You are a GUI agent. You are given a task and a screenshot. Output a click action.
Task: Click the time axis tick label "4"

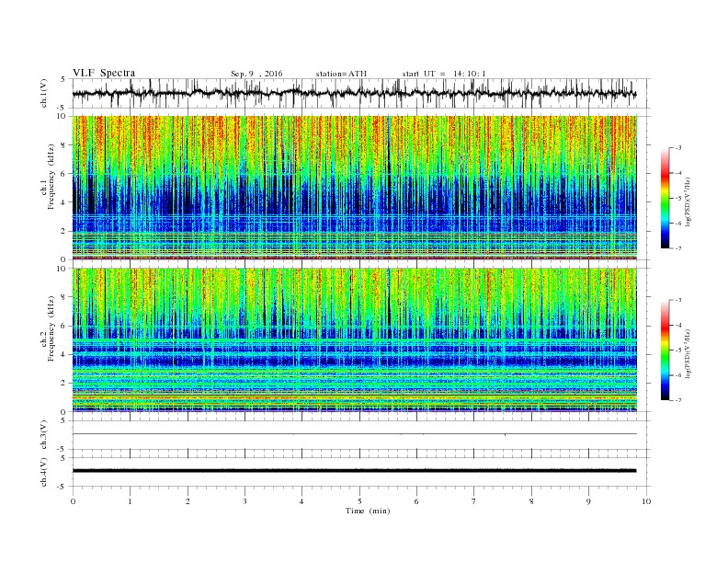(301, 501)
